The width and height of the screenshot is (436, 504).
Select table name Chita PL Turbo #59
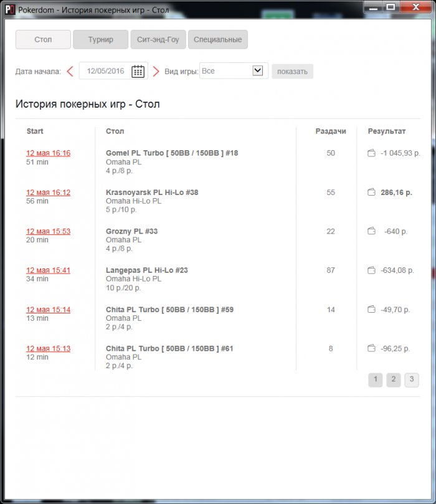tap(169, 310)
